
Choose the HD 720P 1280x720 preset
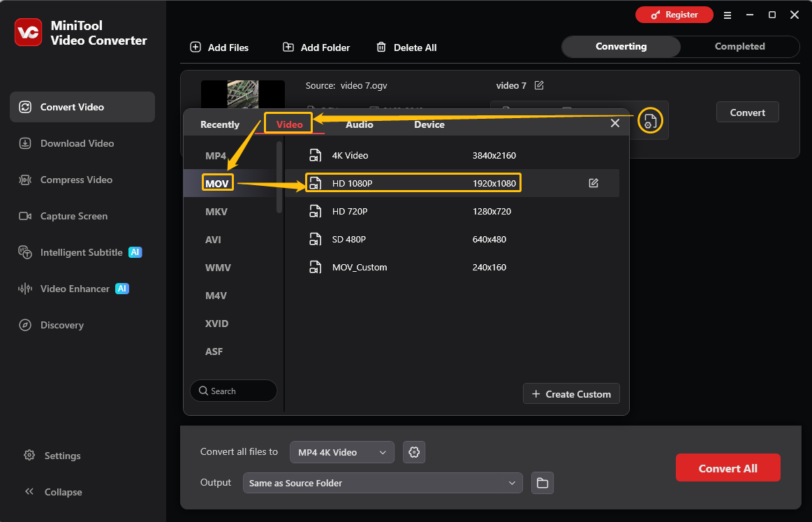coord(452,211)
